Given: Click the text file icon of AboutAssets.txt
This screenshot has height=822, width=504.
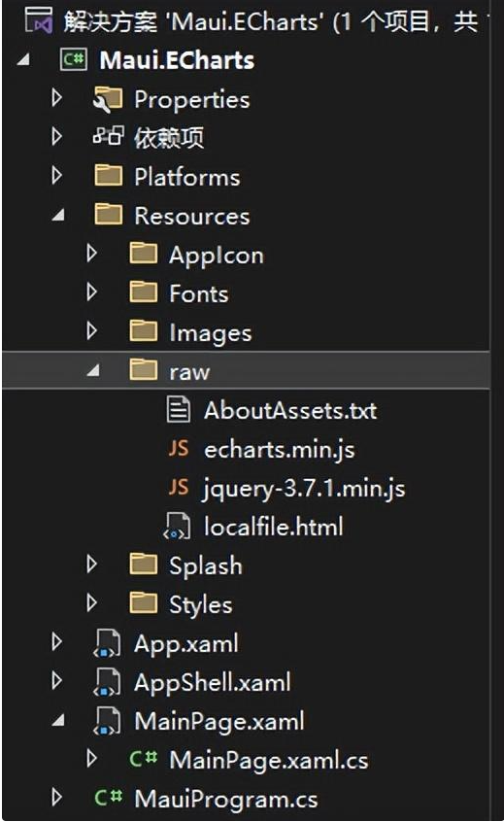Looking at the screenshot, I should click(179, 410).
